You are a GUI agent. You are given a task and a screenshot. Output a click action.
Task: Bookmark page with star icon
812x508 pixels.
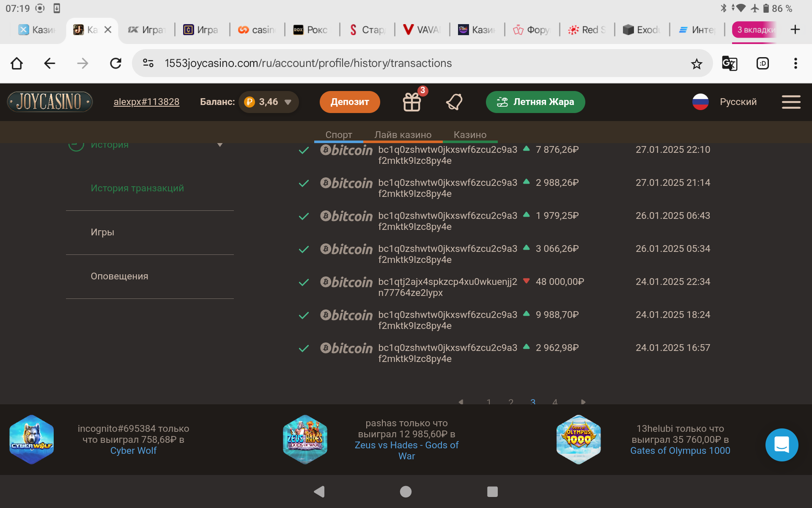coord(696,64)
